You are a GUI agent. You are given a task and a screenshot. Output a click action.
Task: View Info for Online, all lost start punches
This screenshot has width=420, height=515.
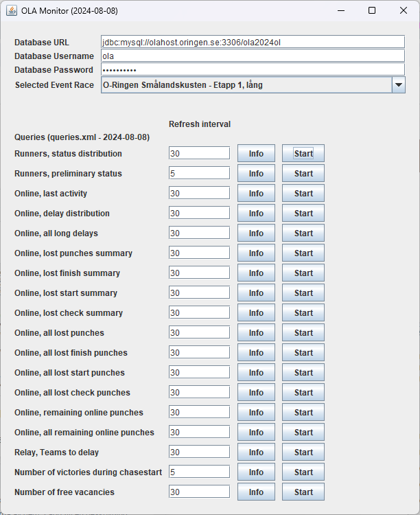click(x=256, y=372)
